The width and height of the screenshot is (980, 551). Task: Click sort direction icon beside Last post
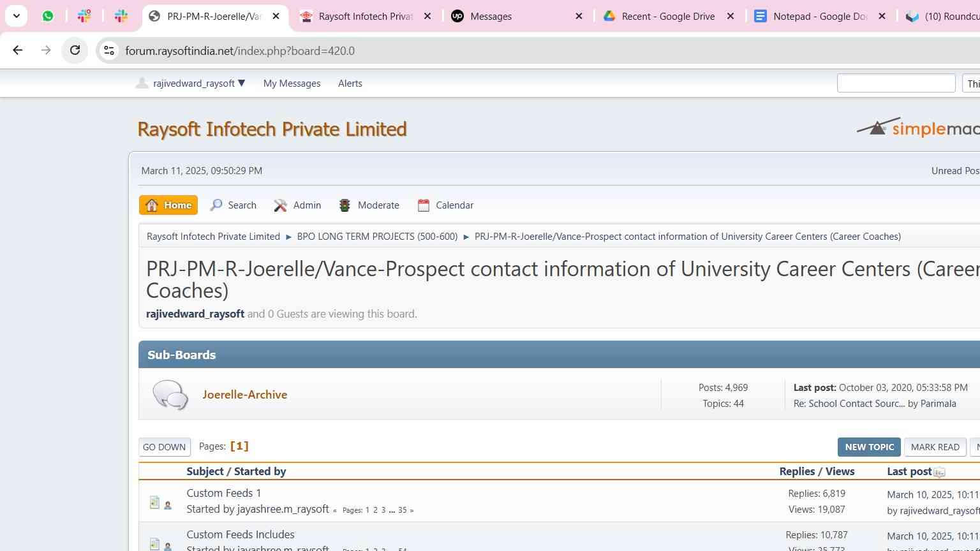[939, 473]
